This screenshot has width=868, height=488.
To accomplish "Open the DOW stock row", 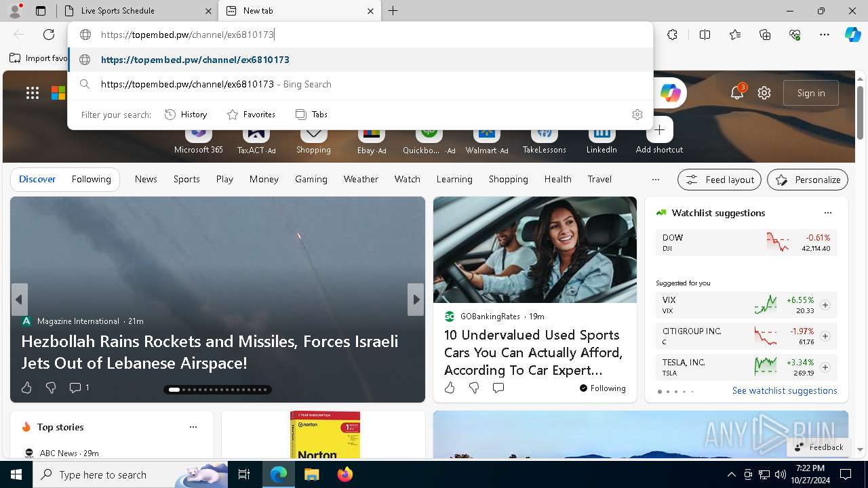I will click(x=746, y=243).
